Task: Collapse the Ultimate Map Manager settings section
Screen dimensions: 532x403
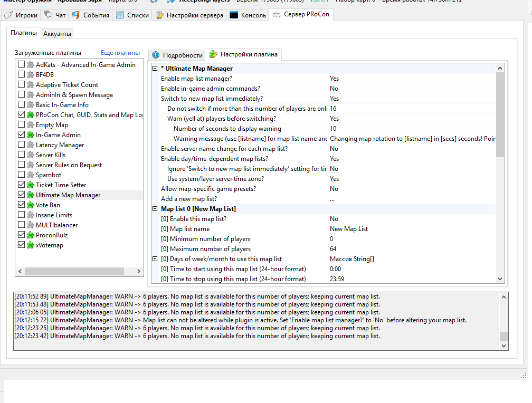Action: point(155,69)
